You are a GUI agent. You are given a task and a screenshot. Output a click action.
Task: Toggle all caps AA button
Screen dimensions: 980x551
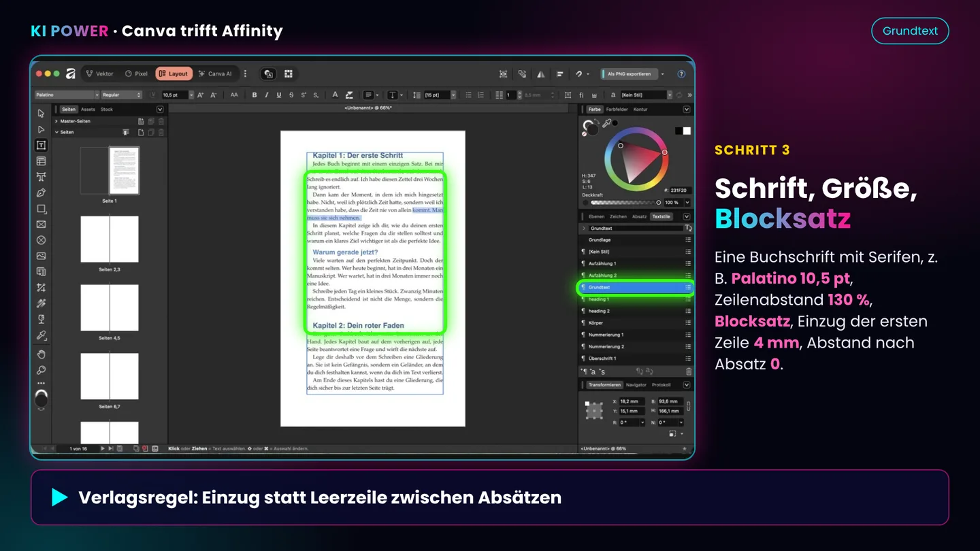point(235,95)
